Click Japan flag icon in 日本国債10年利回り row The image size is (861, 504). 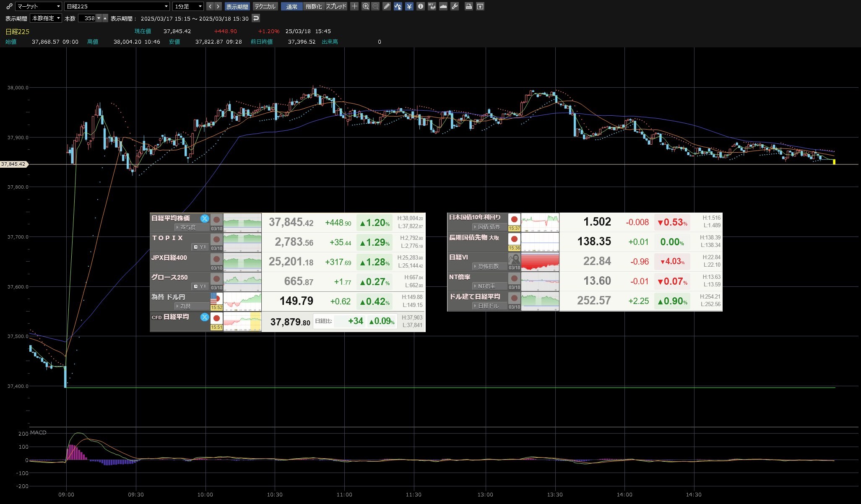point(514,219)
